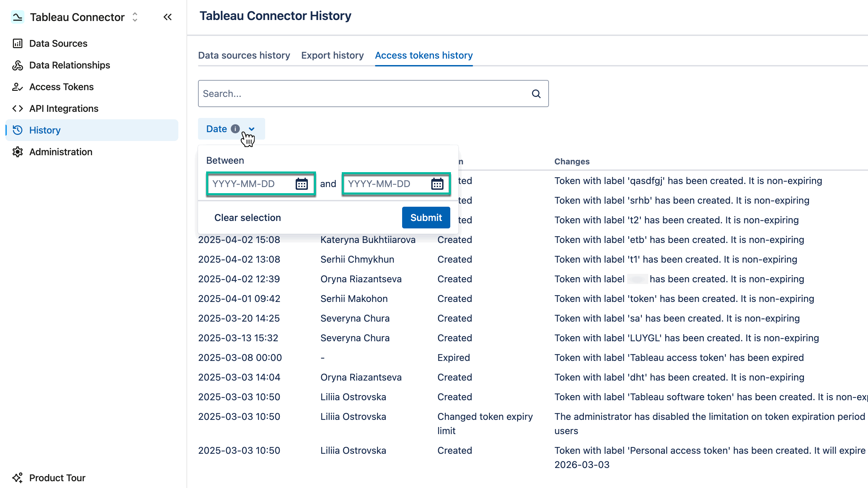Click the Date filter info tooltip
The image size is (868, 488).
click(236, 129)
